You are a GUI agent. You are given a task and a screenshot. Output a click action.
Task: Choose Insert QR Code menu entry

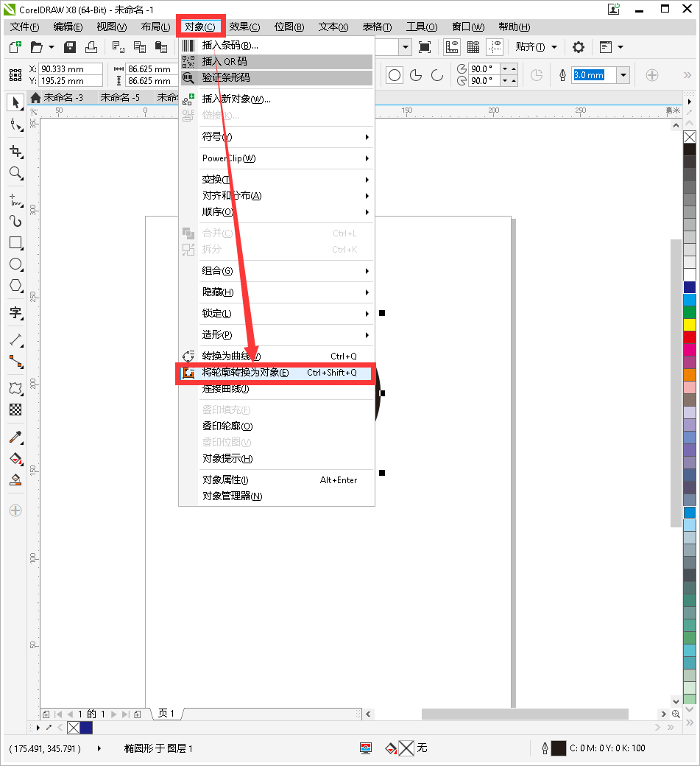[276, 62]
